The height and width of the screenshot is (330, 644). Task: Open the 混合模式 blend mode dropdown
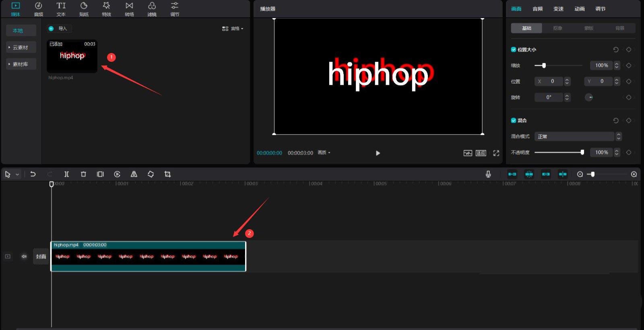(x=578, y=136)
